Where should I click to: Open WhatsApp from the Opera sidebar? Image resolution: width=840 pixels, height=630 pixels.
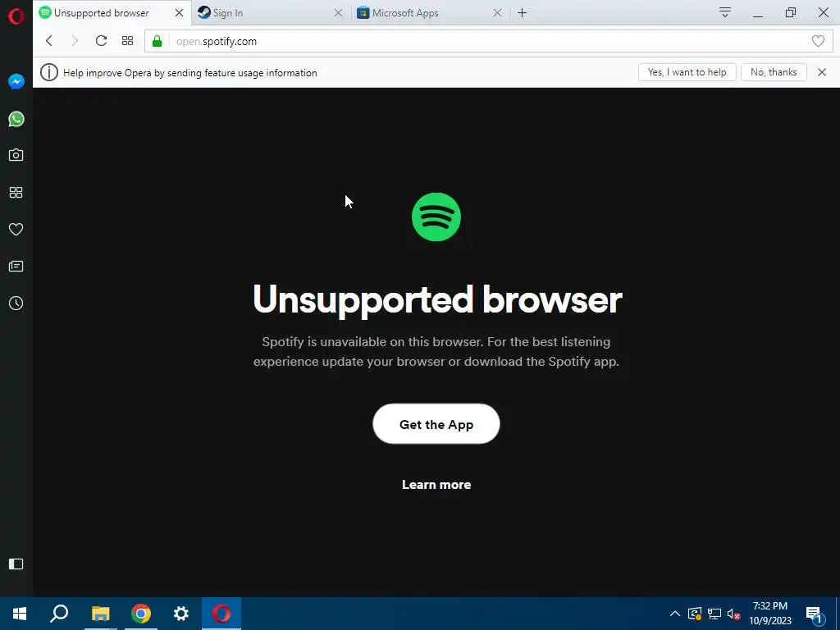[16, 118]
